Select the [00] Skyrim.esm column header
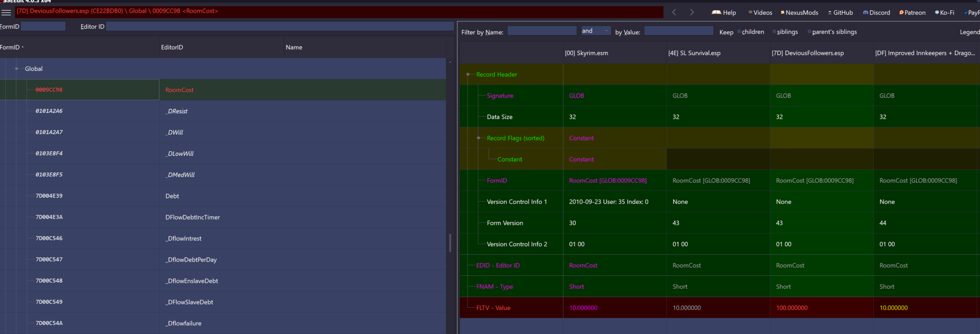 pyautogui.click(x=615, y=53)
